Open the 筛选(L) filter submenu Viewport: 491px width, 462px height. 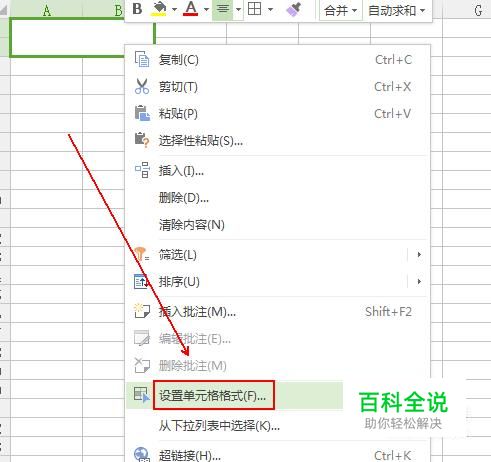click(x=277, y=255)
